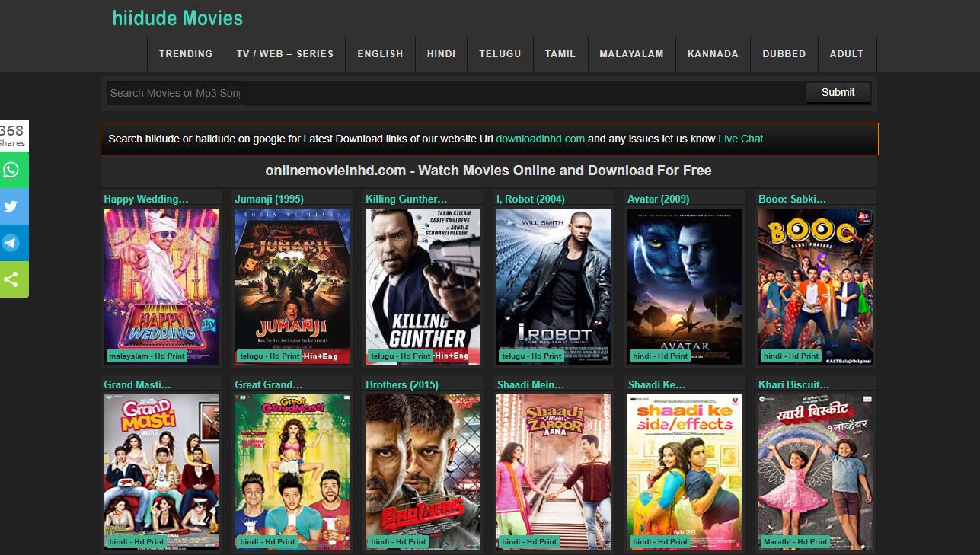Click the Submit search button

point(838,92)
